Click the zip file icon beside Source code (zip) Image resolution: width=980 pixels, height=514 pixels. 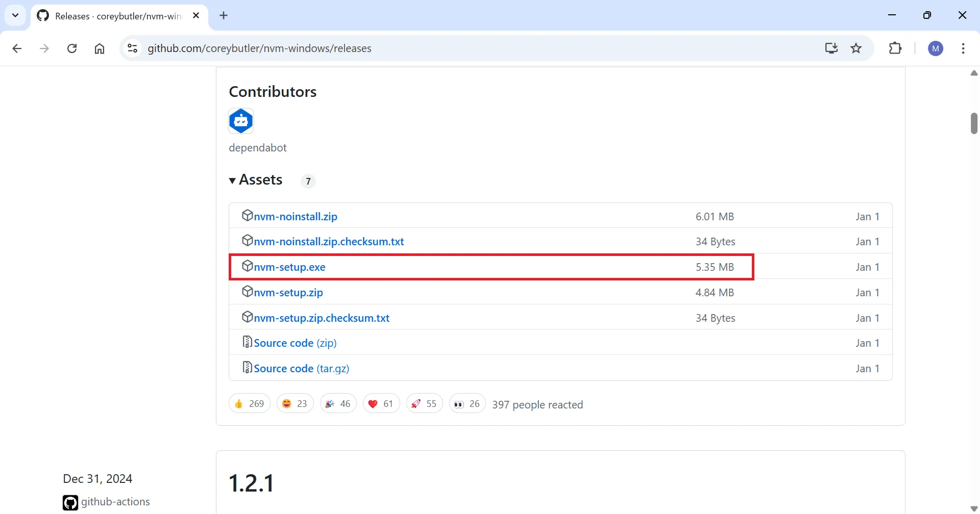tap(248, 342)
